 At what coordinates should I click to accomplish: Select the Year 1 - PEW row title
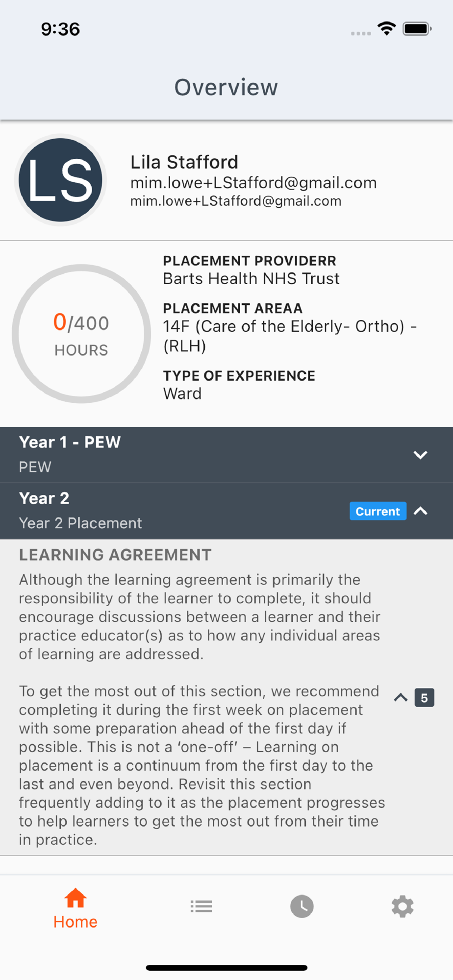coord(70,442)
